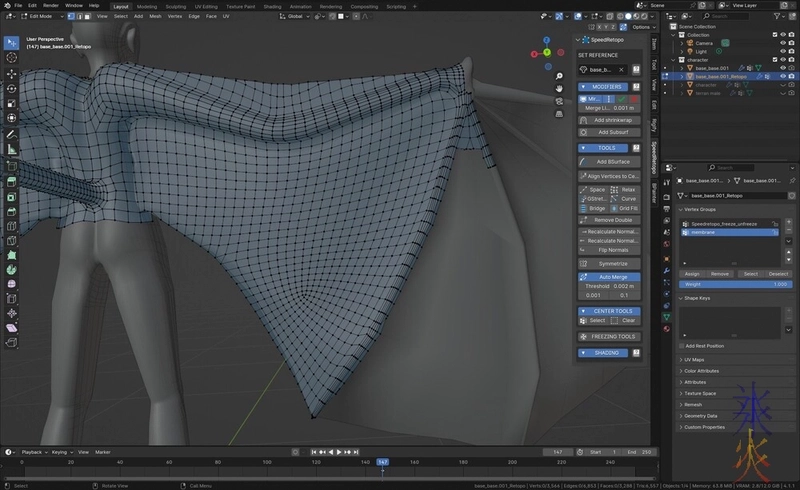Image resolution: width=800 pixels, height=490 pixels.
Task: Toggle the Auto Merge option
Action: (612, 276)
